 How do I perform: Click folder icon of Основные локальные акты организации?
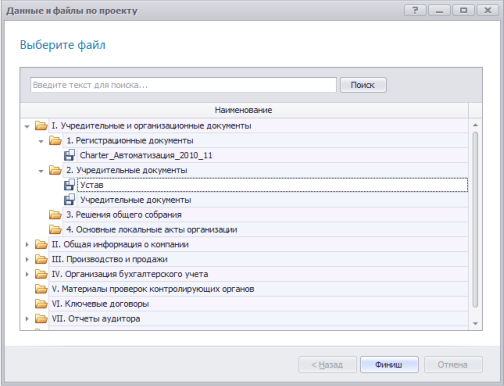pos(55,230)
